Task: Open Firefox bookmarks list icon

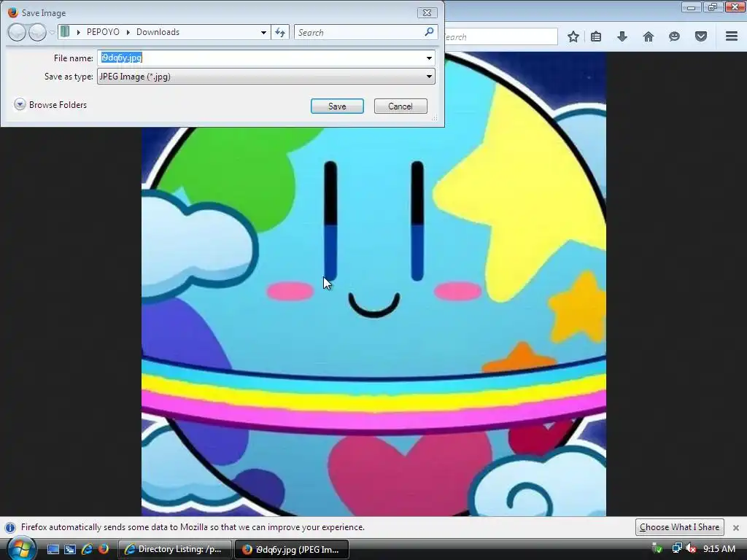Action: point(596,36)
